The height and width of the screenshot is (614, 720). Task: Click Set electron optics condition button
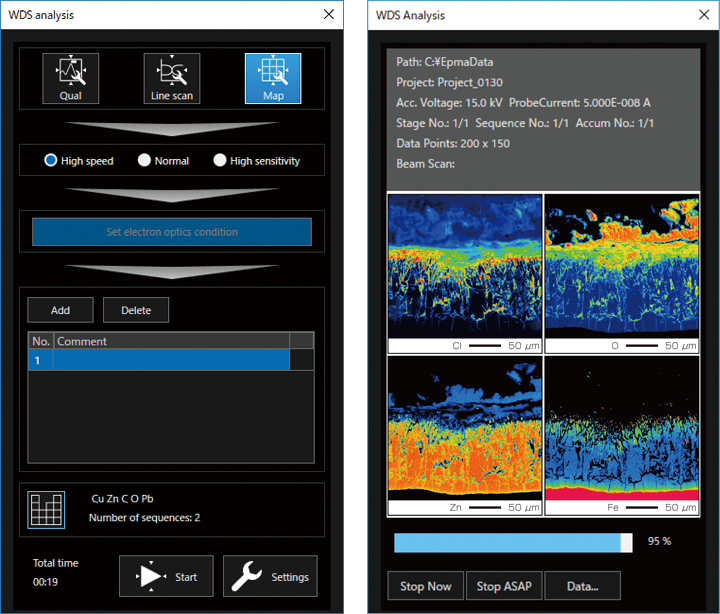[172, 232]
